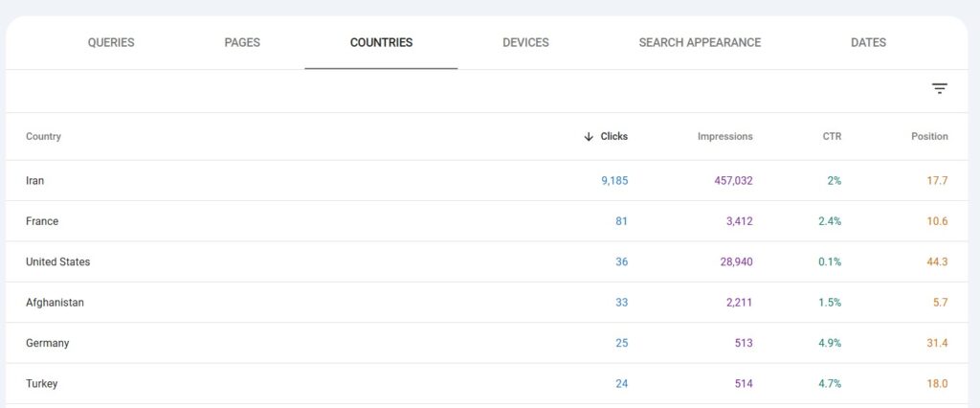Sort by Impressions column header
980x408 pixels.
pos(724,137)
